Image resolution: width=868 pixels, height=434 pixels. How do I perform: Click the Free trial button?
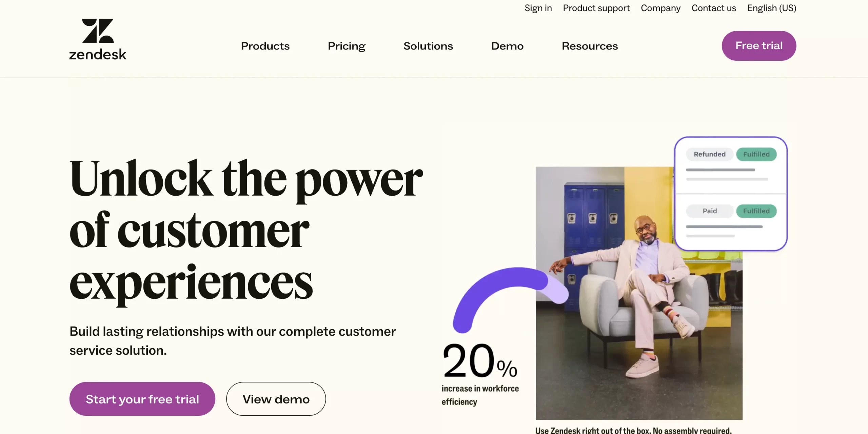759,46
